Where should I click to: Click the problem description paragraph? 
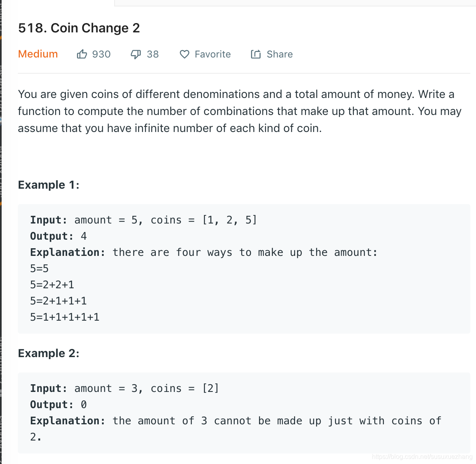240,111
